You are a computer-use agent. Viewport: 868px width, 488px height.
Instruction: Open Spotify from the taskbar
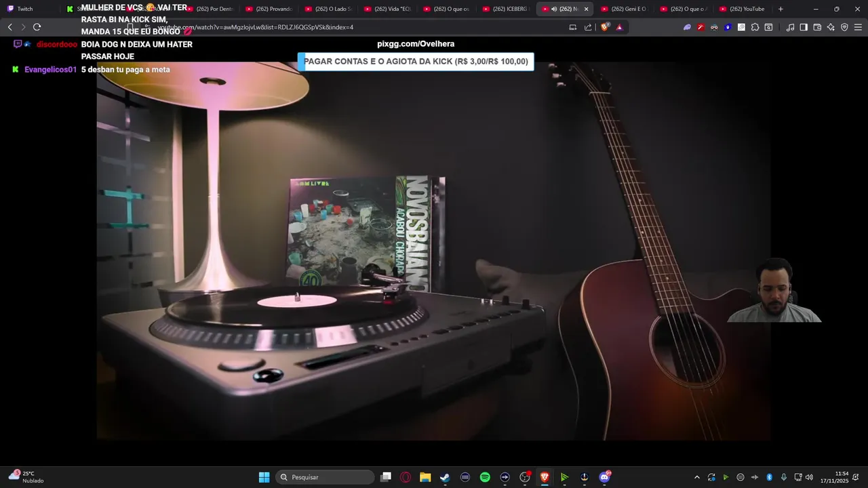(485, 477)
